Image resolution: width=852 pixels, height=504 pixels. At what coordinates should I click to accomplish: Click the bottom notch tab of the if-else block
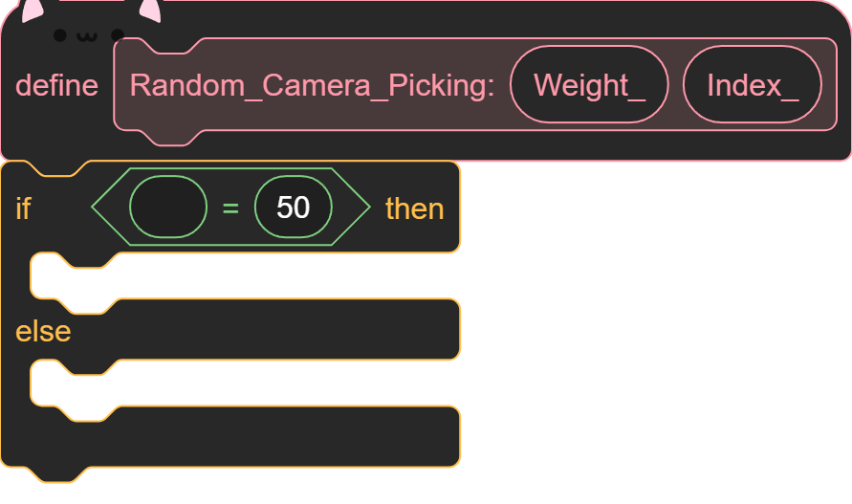pos(57,474)
